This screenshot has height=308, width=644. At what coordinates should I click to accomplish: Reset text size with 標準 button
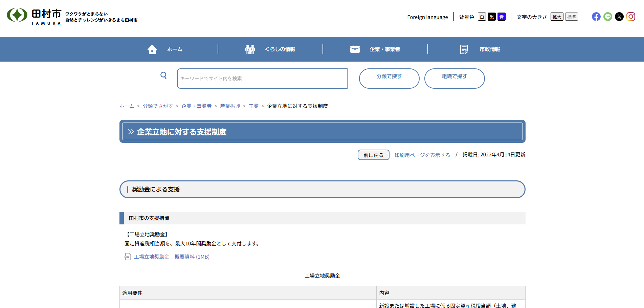tap(572, 17)
